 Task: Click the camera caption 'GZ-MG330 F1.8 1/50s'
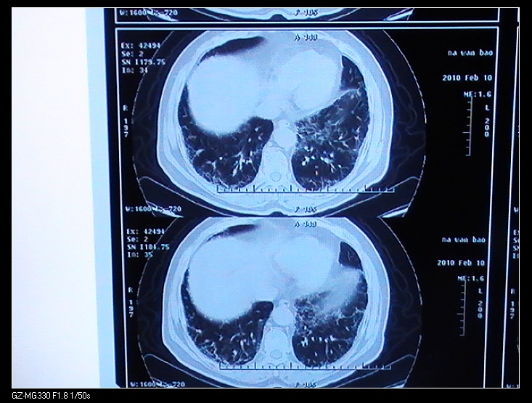pos(52,396)
